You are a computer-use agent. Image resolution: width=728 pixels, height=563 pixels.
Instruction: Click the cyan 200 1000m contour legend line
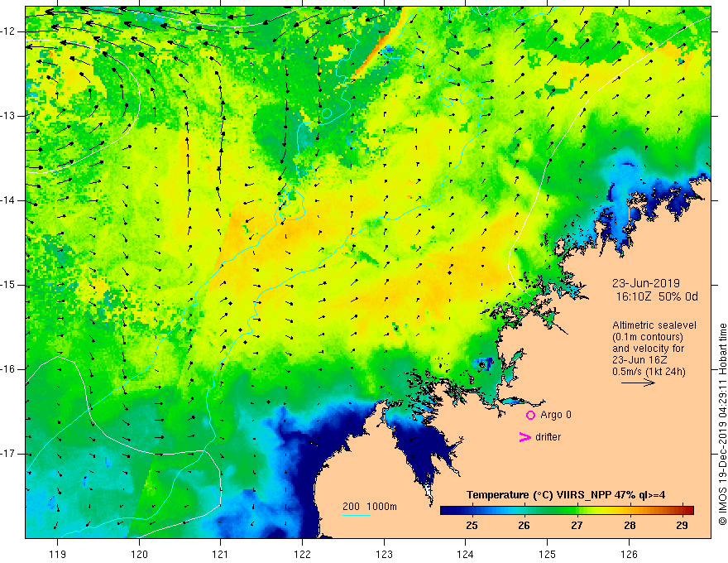pos(357,515)
